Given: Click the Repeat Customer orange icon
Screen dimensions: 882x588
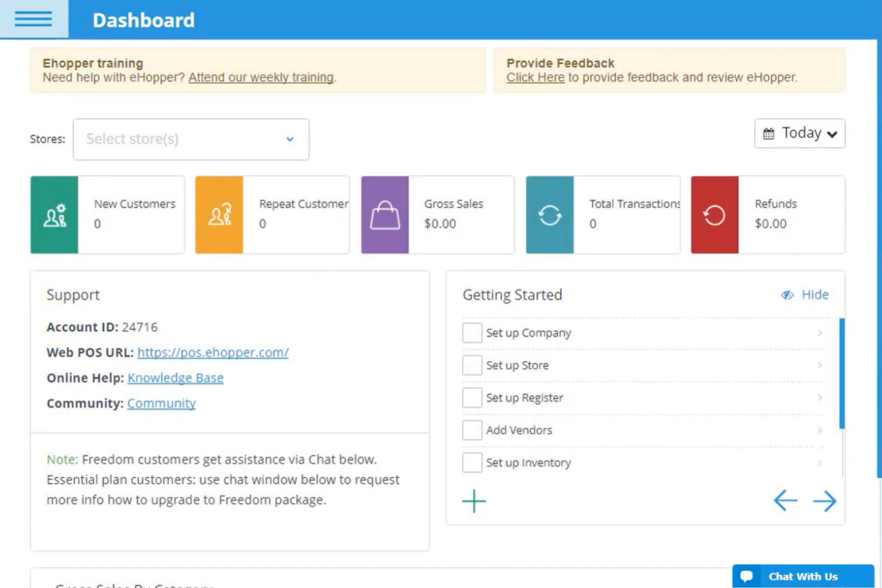Looking at the screenshot, I should pos(219,214).
